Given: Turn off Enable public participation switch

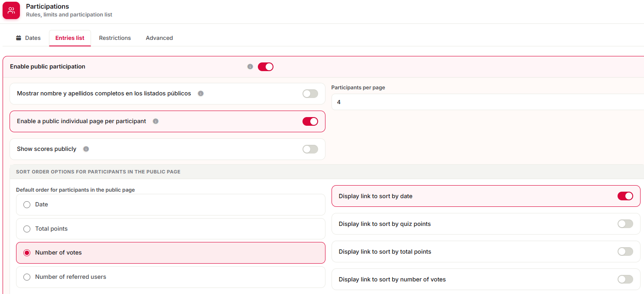Looking at the screenshot, I should 266,67.
